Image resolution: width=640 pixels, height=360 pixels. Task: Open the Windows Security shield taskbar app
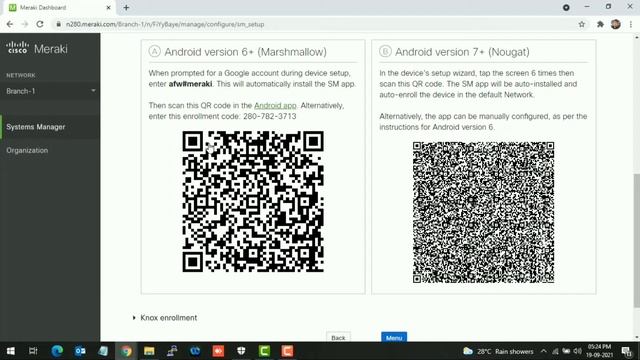click(241, 351)
